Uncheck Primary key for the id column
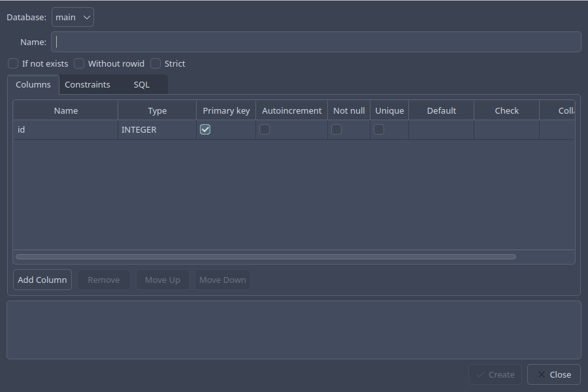 pos(205,129)
